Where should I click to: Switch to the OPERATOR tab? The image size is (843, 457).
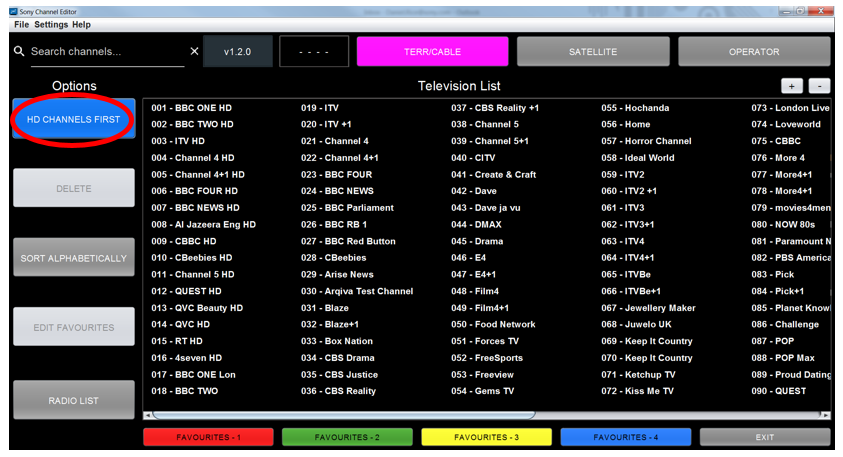[754, 52]
